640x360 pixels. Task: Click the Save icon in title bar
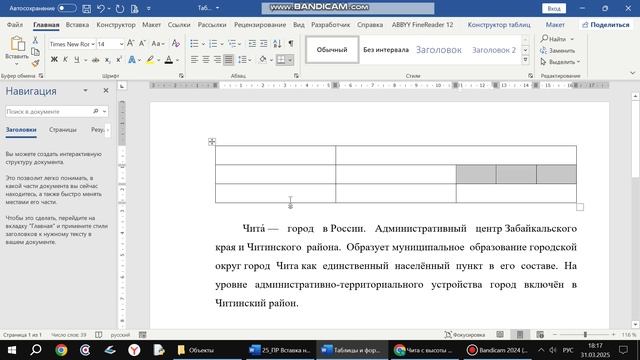(87, 8)
